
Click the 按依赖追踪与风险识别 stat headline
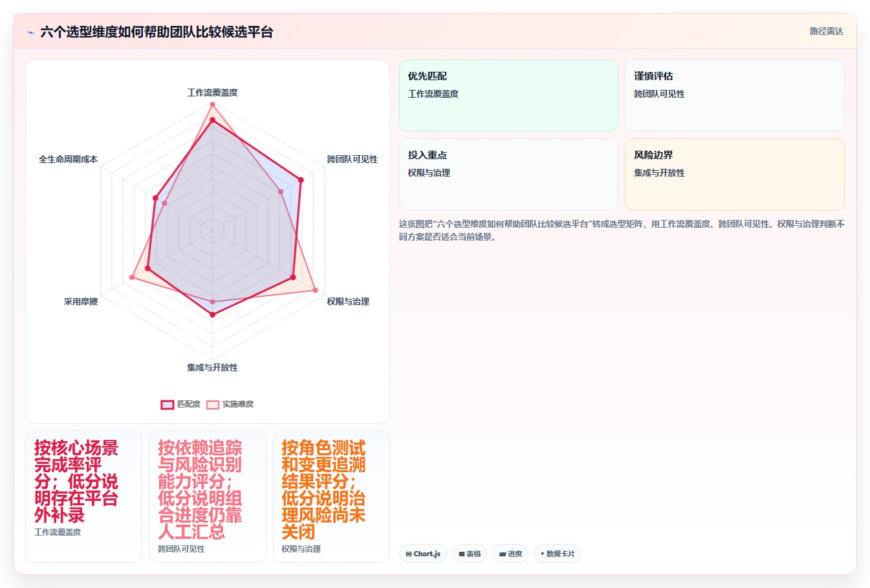[x=200, y=490]
